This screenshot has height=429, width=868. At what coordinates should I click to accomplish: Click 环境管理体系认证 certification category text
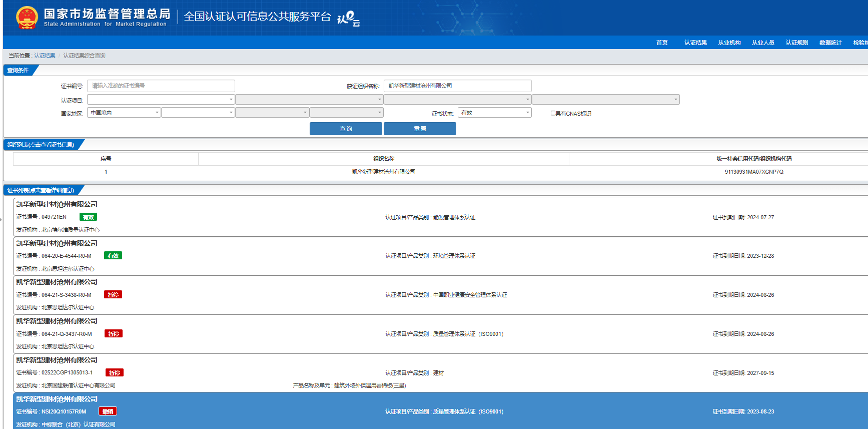click(x=454, y=256)
